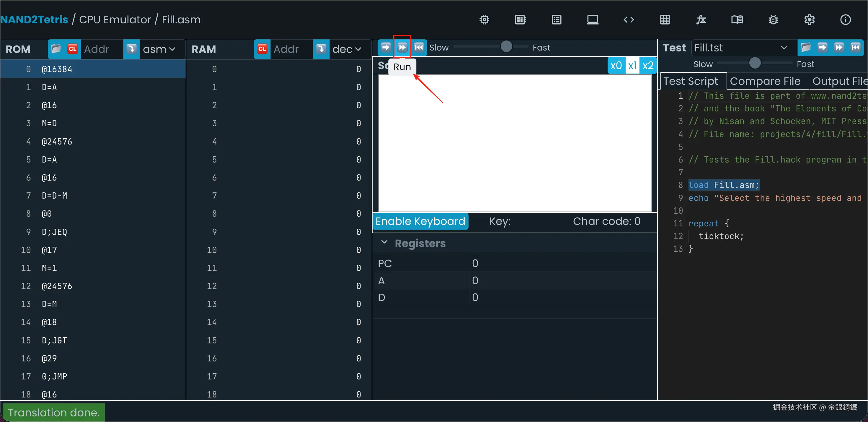Reset the CPU with the rewind button
Image resolution: width=868 pixels, height=422 pixels.
pos(419,47)
